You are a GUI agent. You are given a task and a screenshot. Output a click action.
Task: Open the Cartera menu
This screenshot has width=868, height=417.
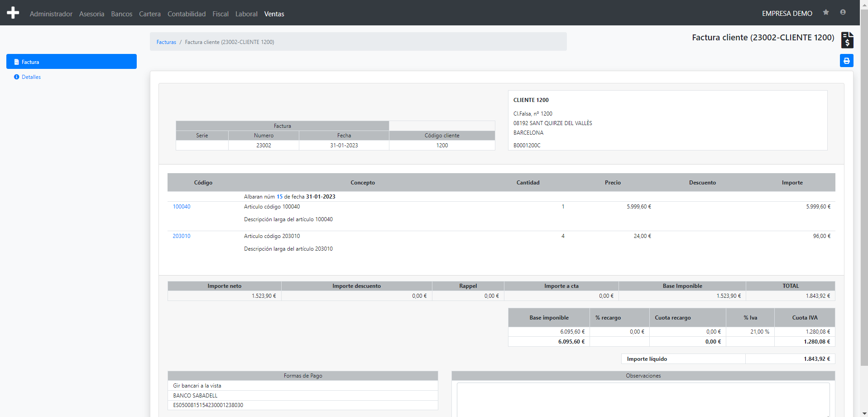click(x=150, y=14)
